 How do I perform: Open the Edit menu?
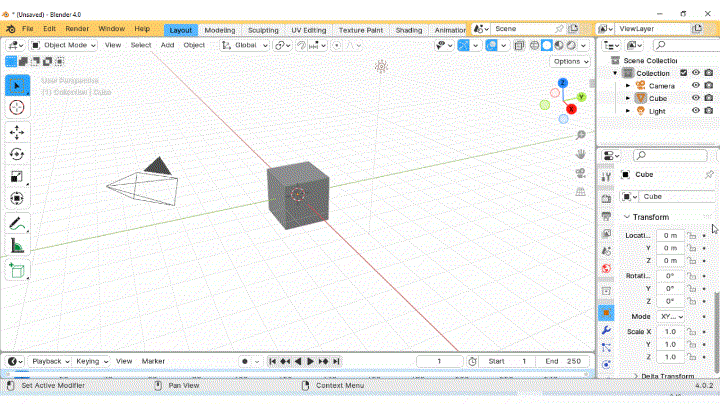(49, 28)
